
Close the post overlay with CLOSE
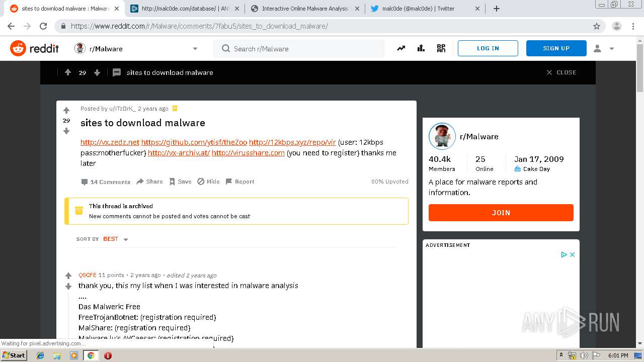tap(561, 72)
